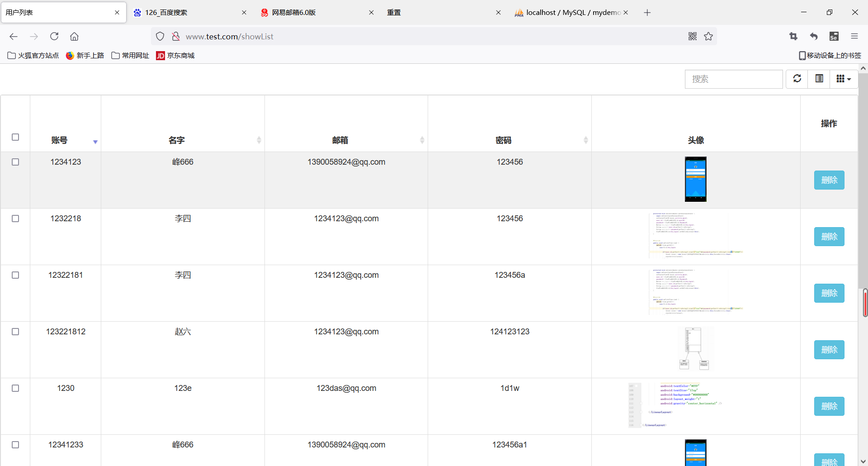
Task: Open 移动设备上的书签 folder
Action: click(x=830, y=56)
